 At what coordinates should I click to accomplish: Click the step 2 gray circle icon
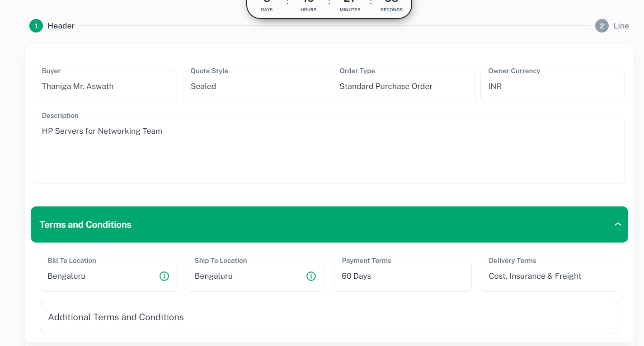pyautogui.click(x=602, y=26)
